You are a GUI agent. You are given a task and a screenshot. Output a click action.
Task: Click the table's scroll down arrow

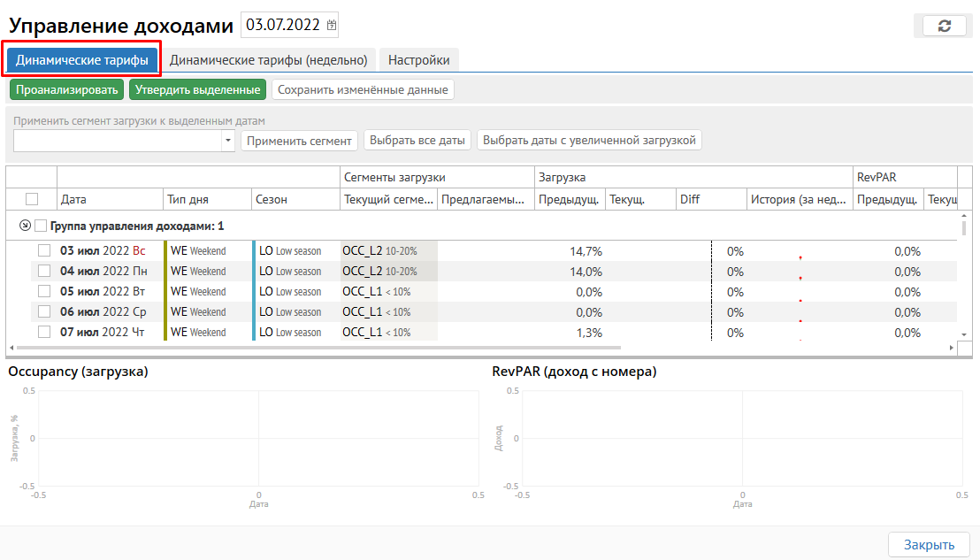(965, 334)
